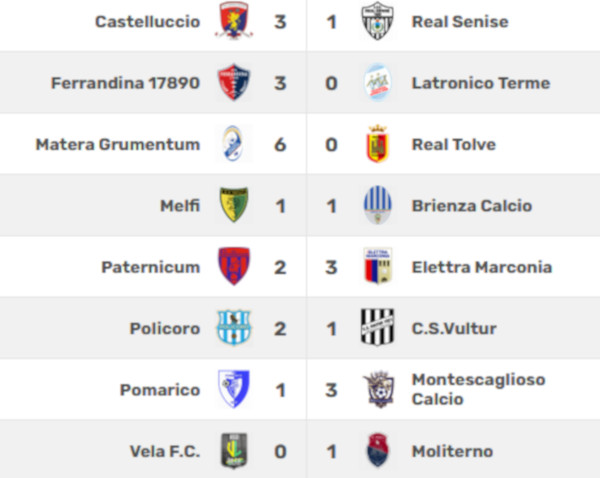Open the Real Tolve crest
The image size is (600, 478).
coord(377,144)
